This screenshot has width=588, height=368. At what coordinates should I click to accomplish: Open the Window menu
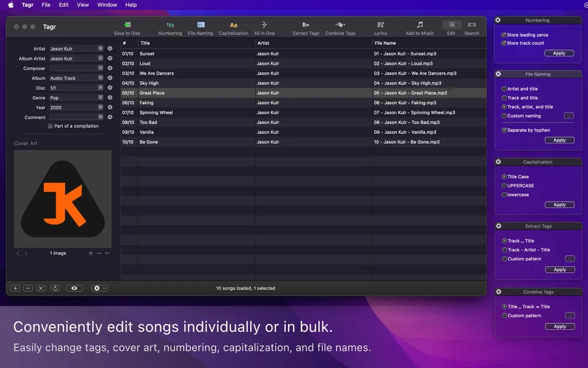[107, 5]
